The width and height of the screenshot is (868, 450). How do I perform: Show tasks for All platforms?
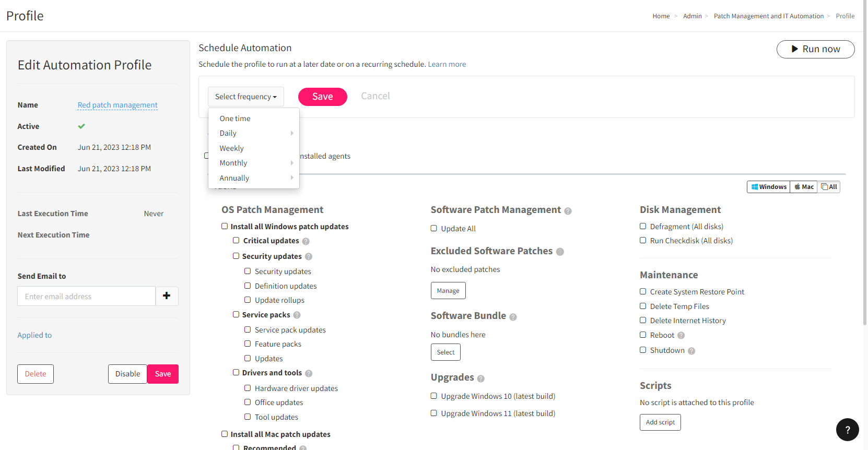coord(829,187)
